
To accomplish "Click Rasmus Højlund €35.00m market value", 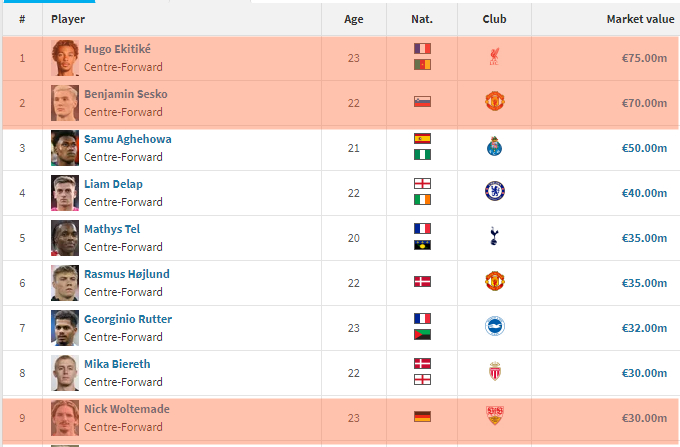I will pos(644,283).
